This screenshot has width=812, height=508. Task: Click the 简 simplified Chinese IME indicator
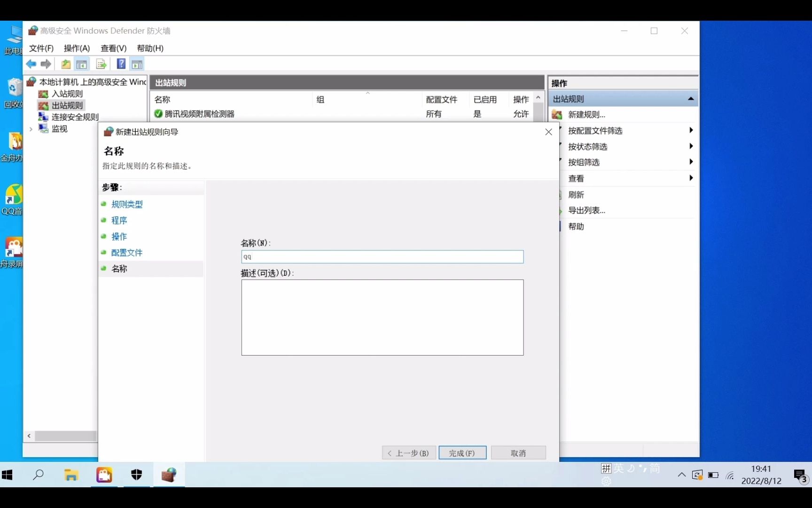655,468
